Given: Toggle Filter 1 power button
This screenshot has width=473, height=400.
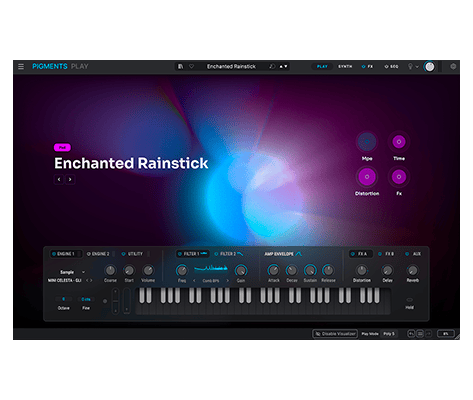Looking at the screenshot, I should pos(180,254).
